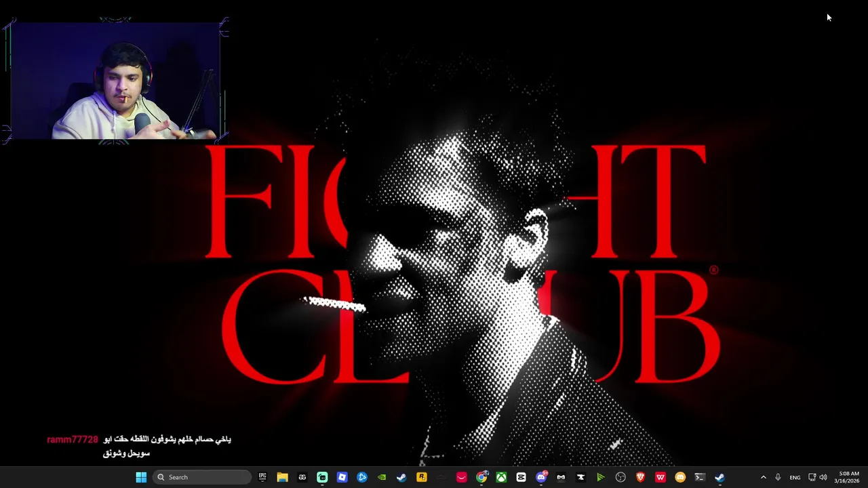
Task: Open Discord with notification badge
Action: pyautogui.click(x=541, y=477)
